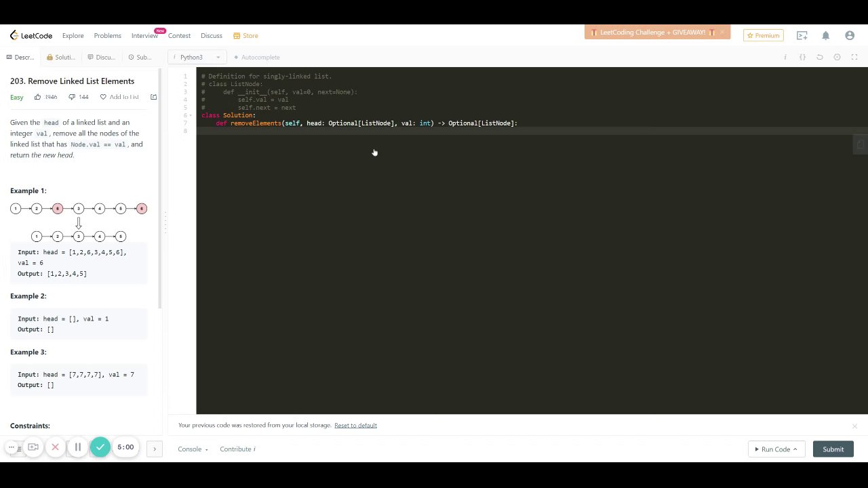Expand the Console panel
868x488 pixels.
tap(193, 449)
